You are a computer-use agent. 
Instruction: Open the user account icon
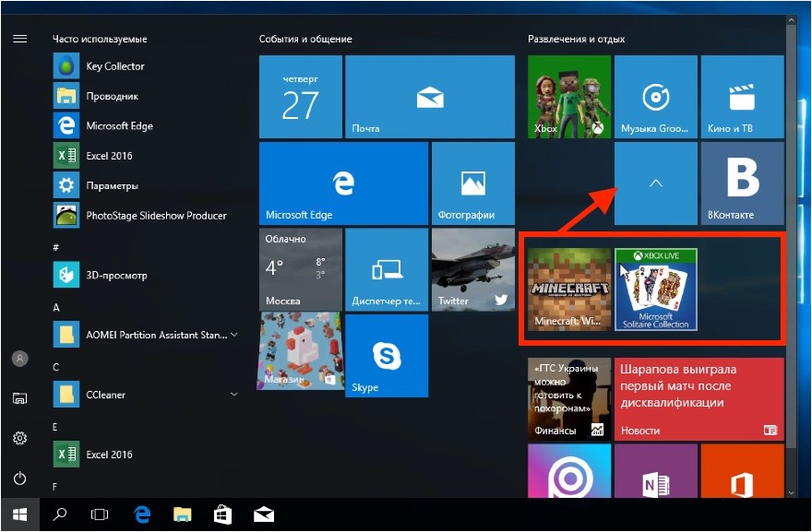pos(19,358)
